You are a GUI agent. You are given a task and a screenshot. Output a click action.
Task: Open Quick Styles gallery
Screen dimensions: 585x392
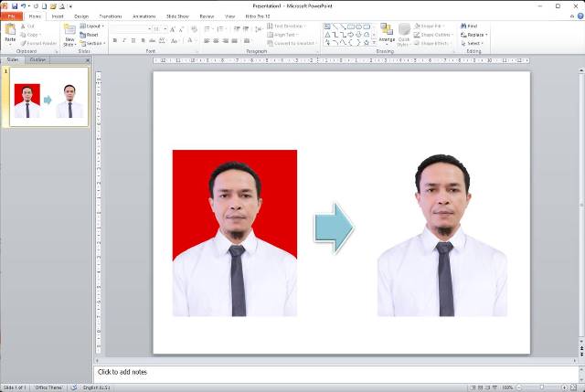click(404, 35)
